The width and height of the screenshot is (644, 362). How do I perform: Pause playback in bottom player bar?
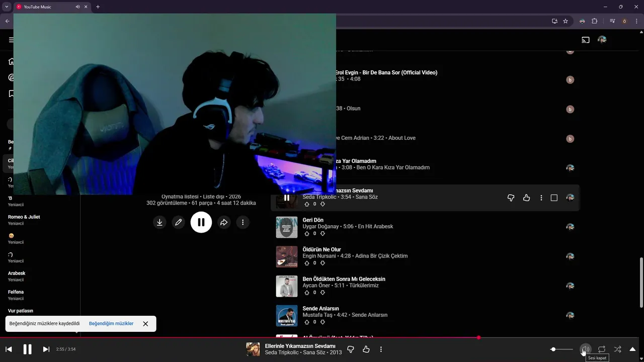click(28, 349)
